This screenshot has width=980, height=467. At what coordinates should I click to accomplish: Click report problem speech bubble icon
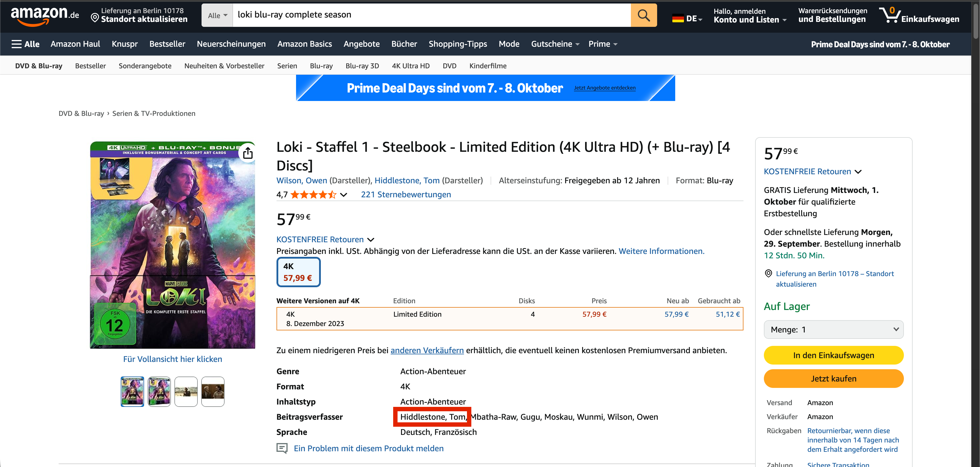click(282, 448)
